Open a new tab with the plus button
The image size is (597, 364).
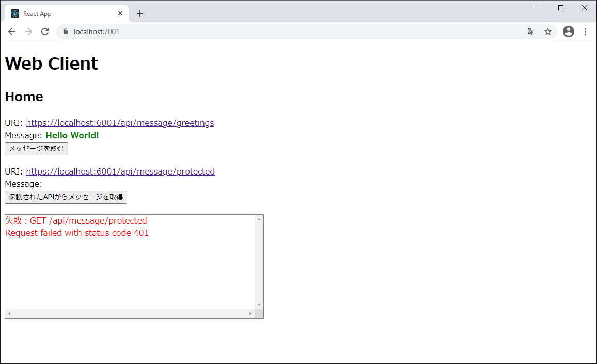pyautogui.click(x=140, y=13)
